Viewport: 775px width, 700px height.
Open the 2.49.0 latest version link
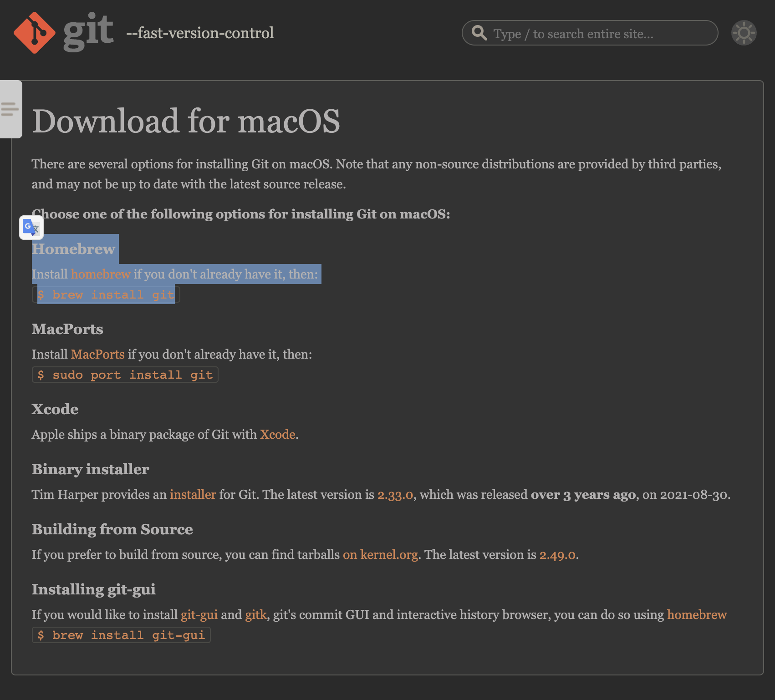pos(557,555)
